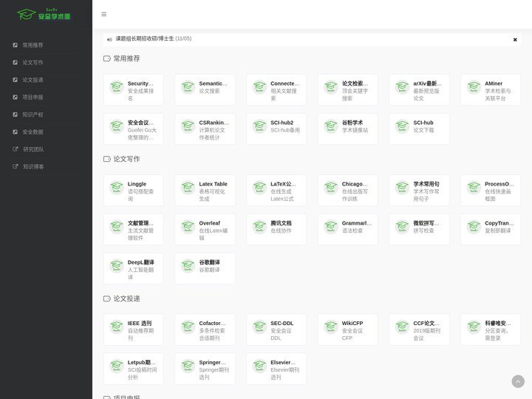Click the Chicago... card icon
The width and height of the screenshot is (532, 399).
pos(331,187)
